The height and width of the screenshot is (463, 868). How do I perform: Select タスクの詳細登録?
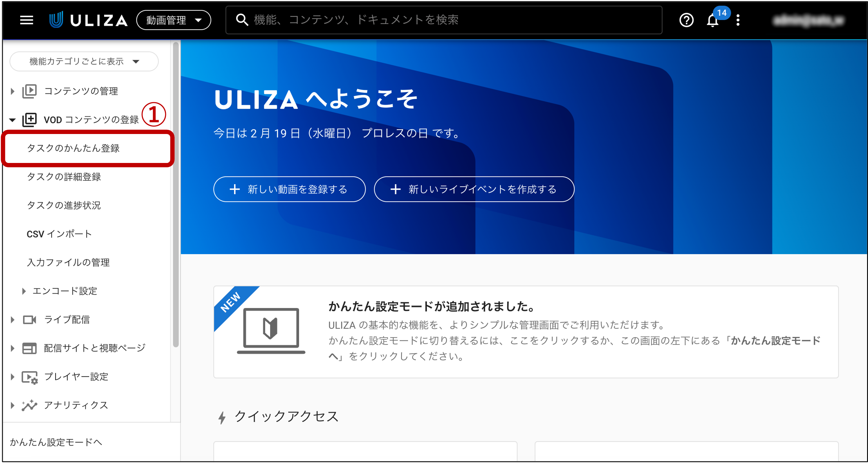click(64, 177)
